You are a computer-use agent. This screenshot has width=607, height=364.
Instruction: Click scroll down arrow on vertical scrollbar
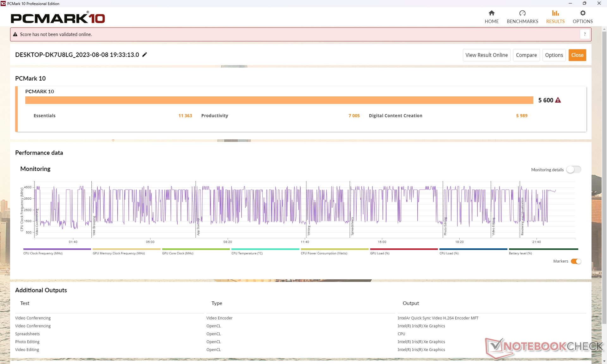604,361
